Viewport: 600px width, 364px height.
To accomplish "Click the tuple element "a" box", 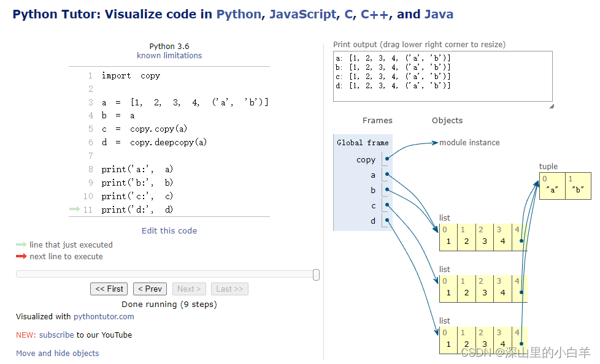I will pos(552,186).
